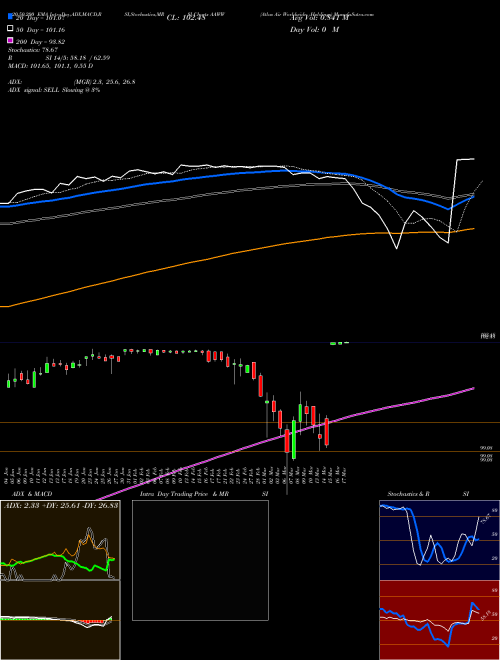This screenshot has height=660, width=500.
Task: Select the '50 Day = 101.16' legend text
Action: (x=40, y=30)
